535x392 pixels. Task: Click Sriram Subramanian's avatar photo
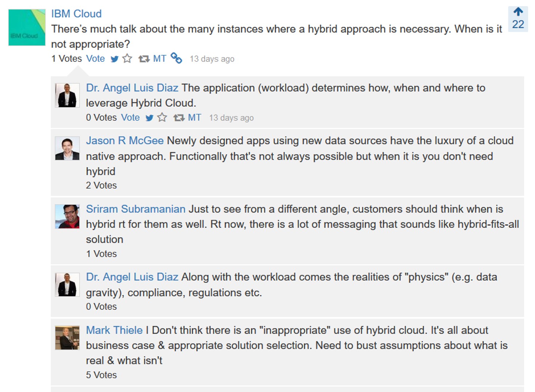coord(67,217)
